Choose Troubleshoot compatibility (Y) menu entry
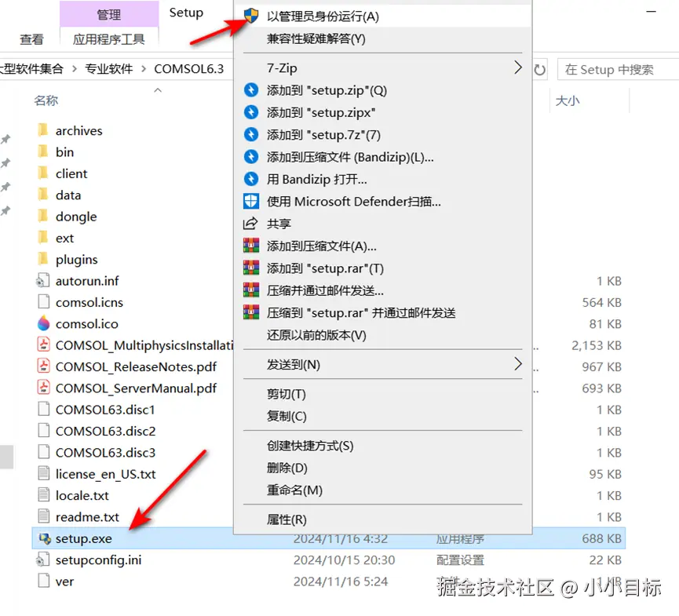Image resolution: width=679 pixels, height=616 pixels. click(x=316, y=39)
